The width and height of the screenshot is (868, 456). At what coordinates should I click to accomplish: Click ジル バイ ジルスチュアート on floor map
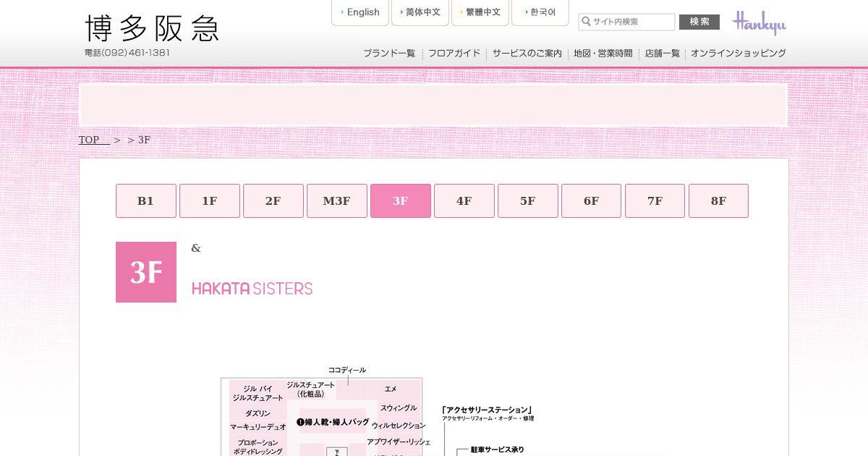click(258, 394)
